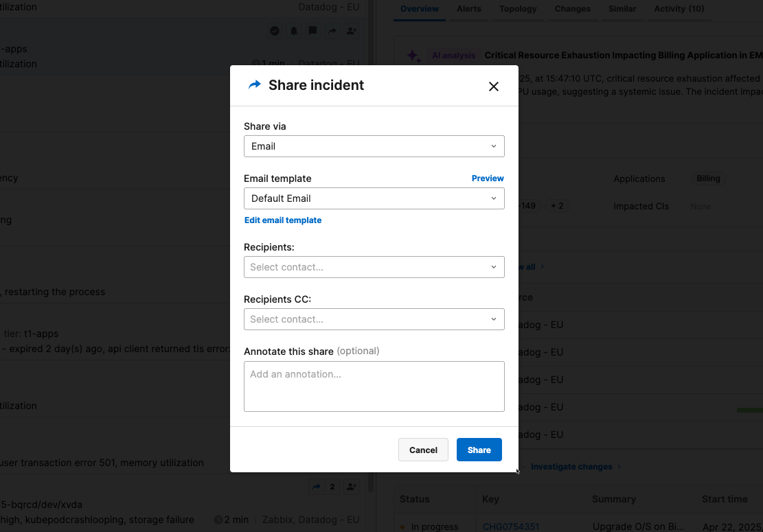Expand the Email template dropdown
The image size is (763, 532).
374,198
